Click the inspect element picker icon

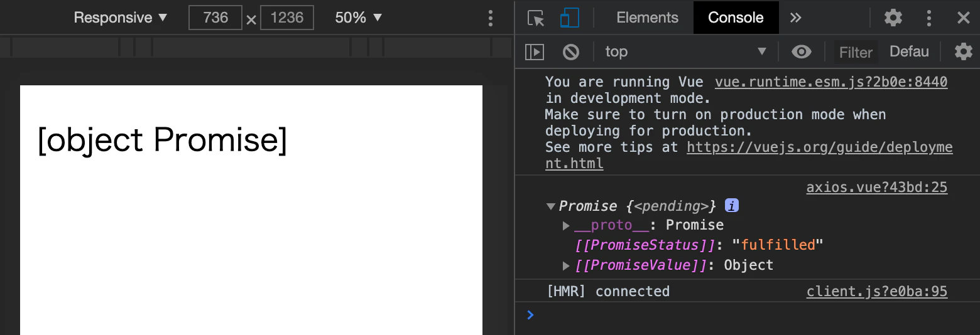point(536,18)
